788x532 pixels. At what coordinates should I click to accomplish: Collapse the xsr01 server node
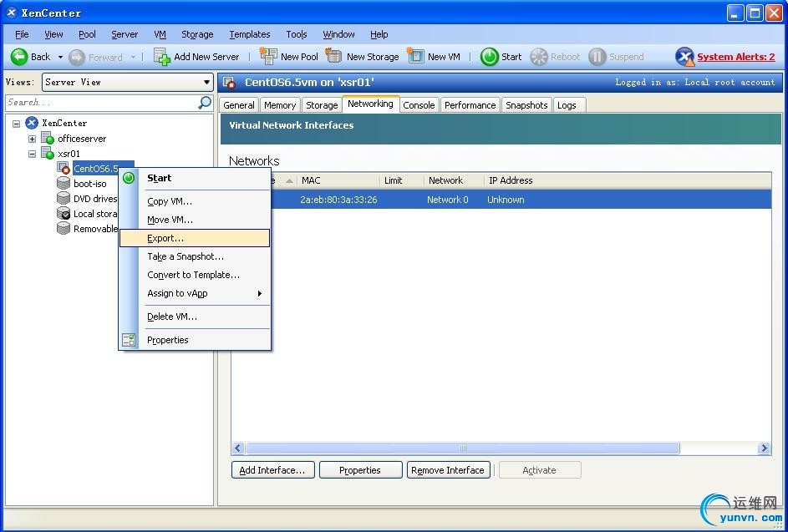33,154
